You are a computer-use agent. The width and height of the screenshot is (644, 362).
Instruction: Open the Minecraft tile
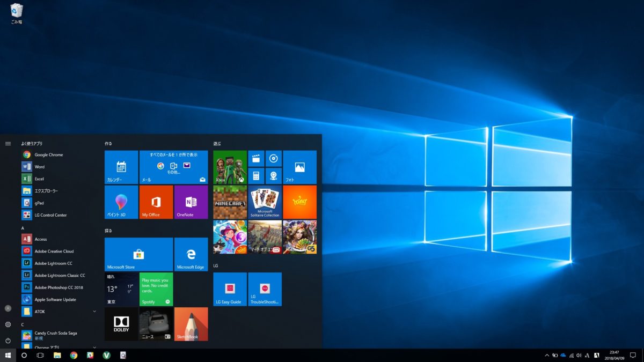pos(230,202)
